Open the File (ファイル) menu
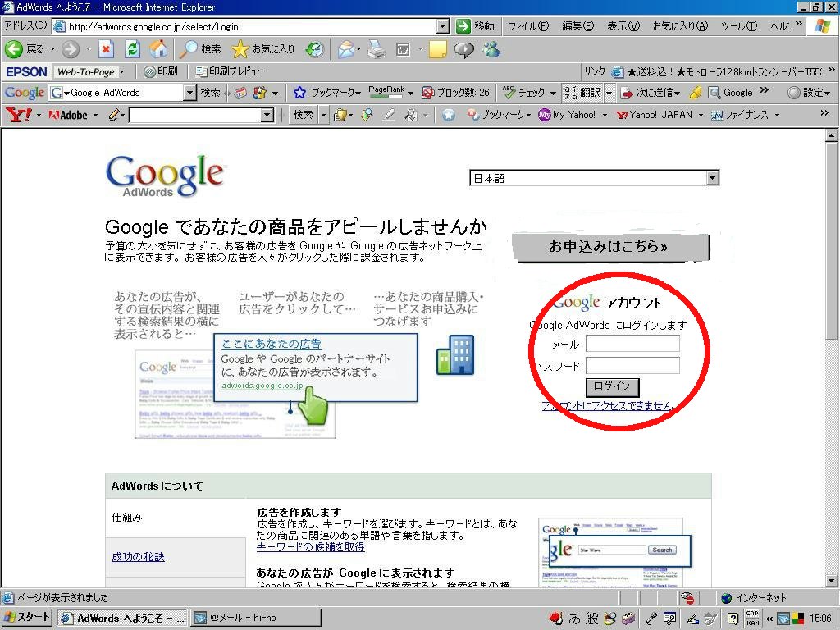 point(528,25)
